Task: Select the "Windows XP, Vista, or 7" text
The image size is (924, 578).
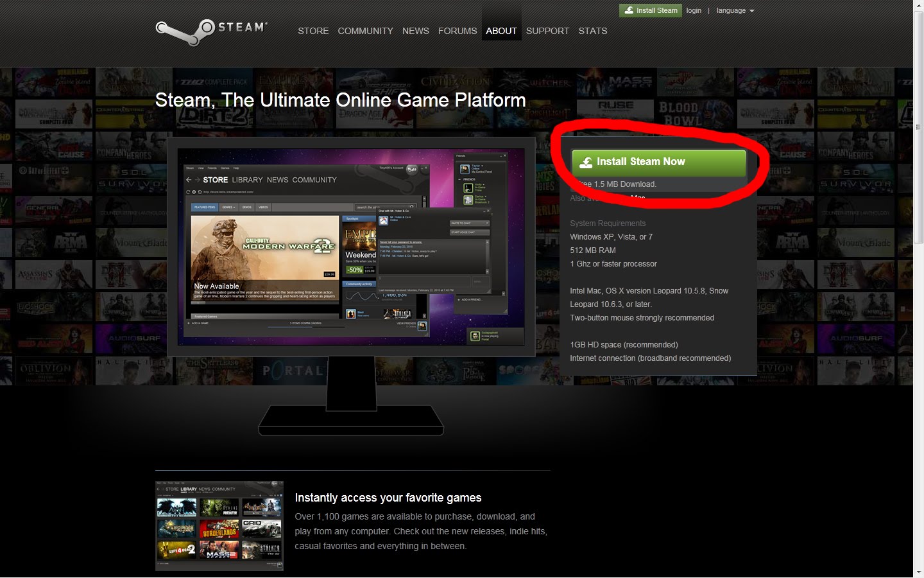Action: tap(612, 237)
